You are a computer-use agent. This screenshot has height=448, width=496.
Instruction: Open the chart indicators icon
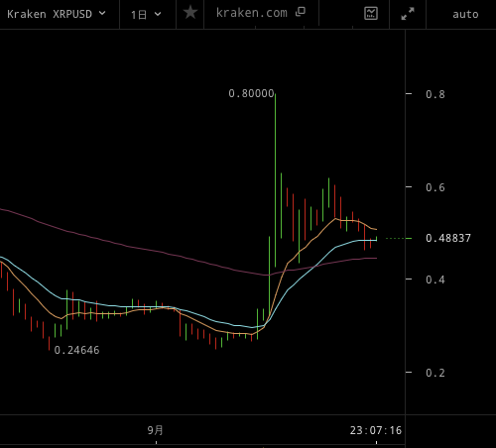371,14
